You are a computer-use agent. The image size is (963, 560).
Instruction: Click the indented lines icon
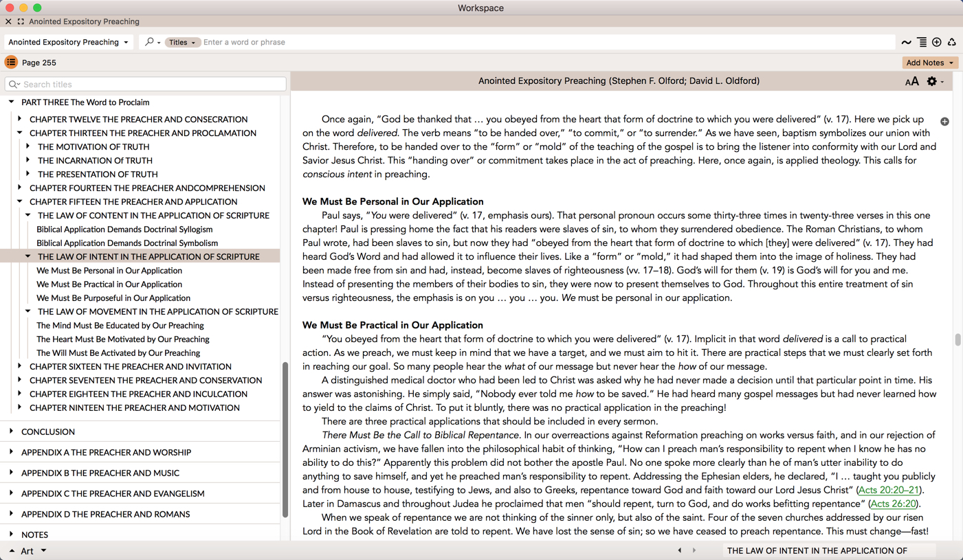(x=922, y=43)
